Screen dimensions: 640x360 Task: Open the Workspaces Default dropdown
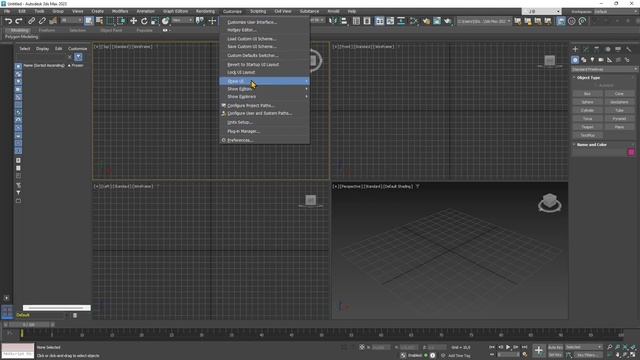click(x=616, y=11)
